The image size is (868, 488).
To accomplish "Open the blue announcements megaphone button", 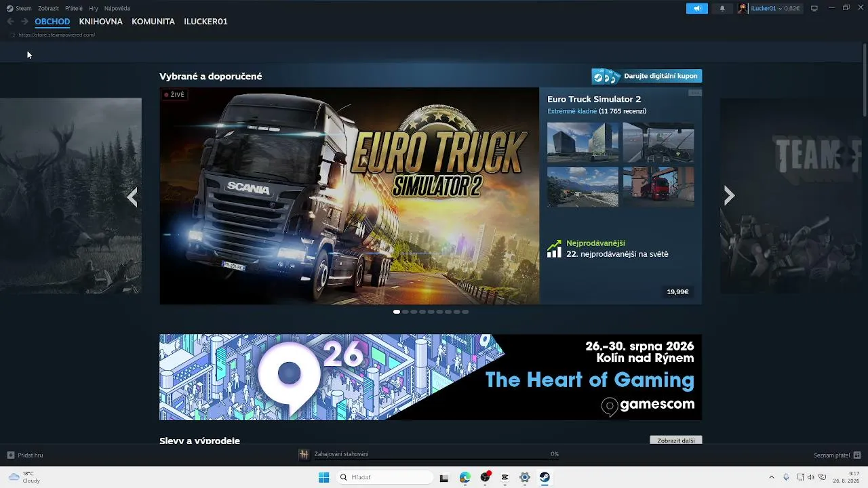I will coord(696,8).
